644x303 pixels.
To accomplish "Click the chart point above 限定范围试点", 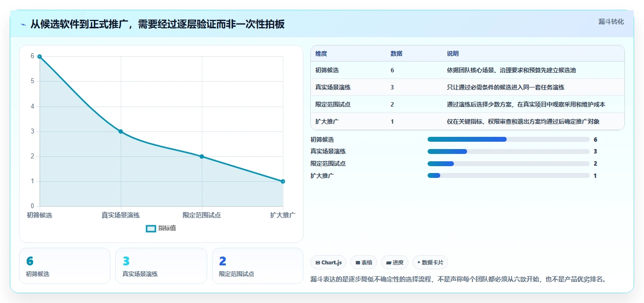I will pos(202,156).
